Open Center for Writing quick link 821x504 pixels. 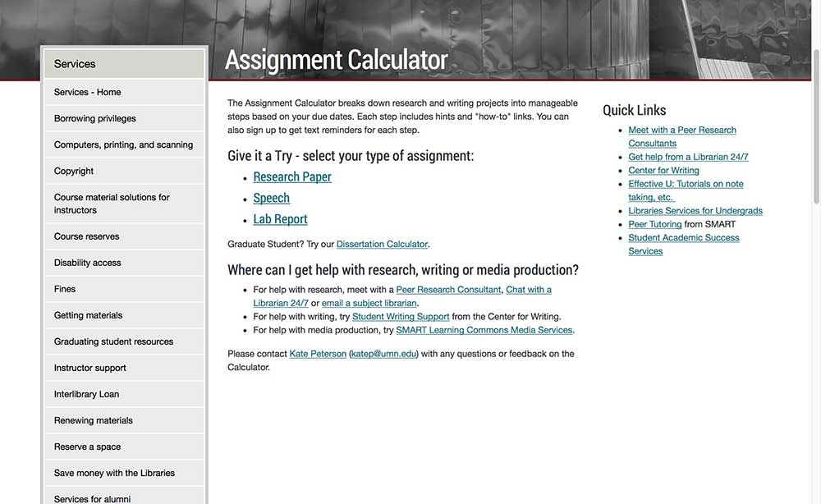(663, 171)
